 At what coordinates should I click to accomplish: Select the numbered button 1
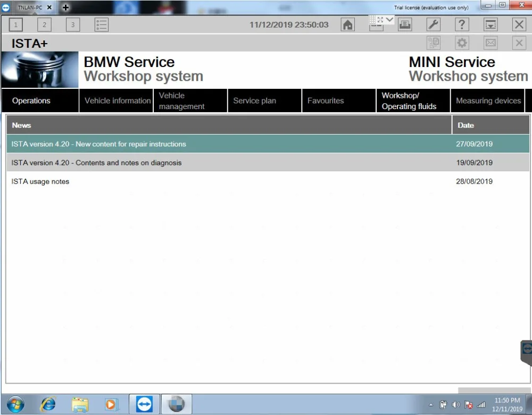(x=15, y=25)
